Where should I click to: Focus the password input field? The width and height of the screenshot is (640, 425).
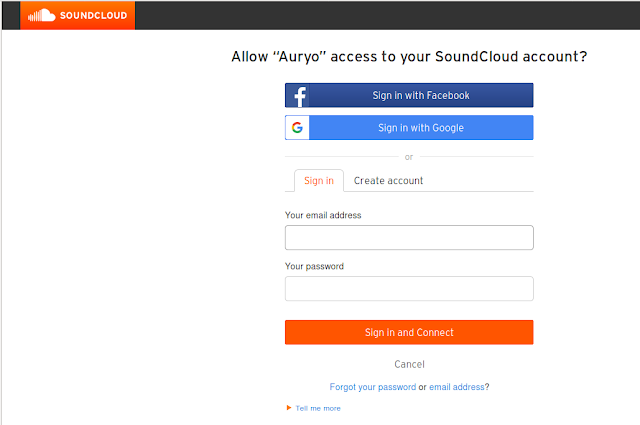pyautogui.click(x=409, y=289)
